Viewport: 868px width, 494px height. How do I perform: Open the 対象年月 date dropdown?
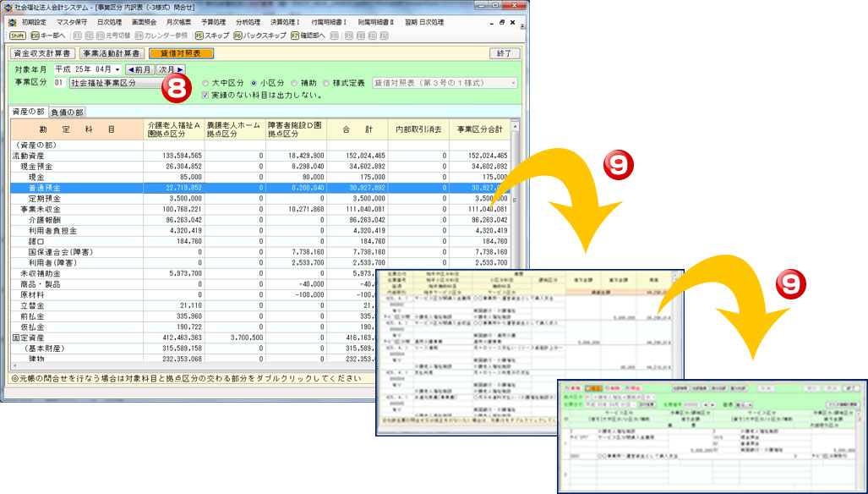tap(117, 69)
